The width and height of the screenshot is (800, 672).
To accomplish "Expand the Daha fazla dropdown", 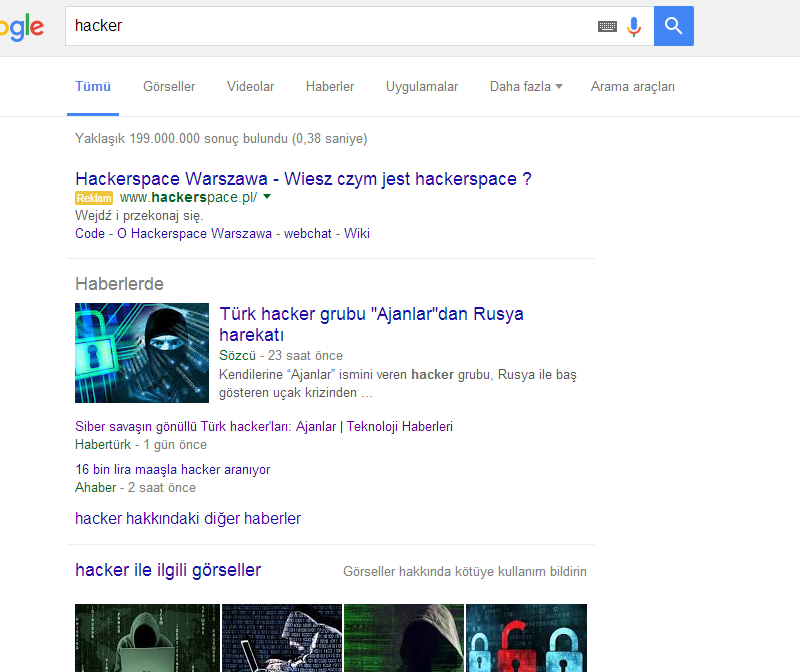I will (x=526, y=87).
